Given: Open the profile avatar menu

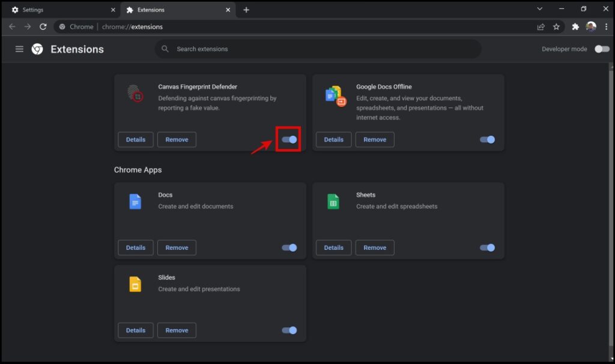Looking at the screenshot, I should 591,26.
